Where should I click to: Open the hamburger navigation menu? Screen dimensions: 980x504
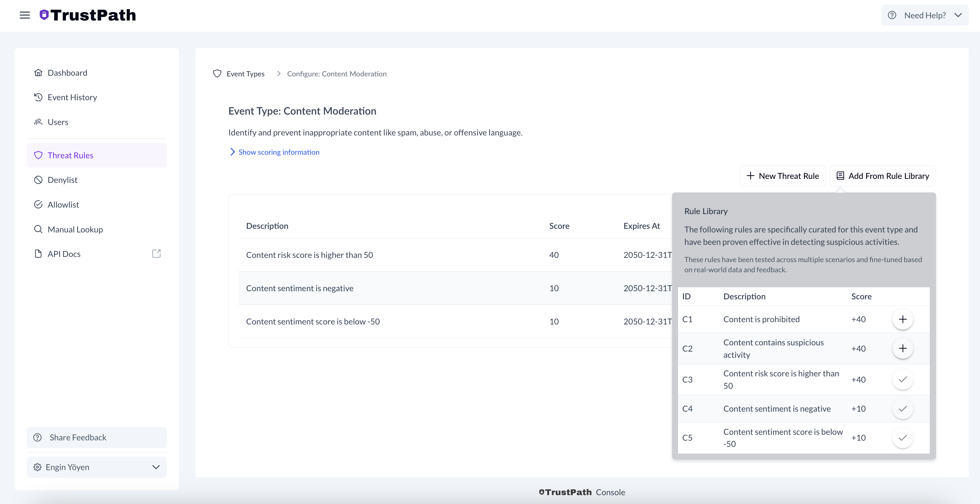click(25, 15)
